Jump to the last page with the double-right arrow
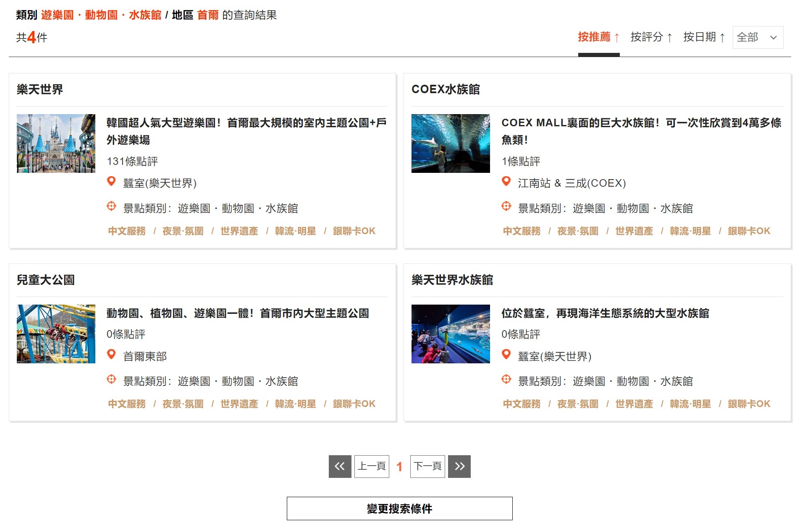Image resolution: width=797 pixels, height=532 pixels. point(459,466)
